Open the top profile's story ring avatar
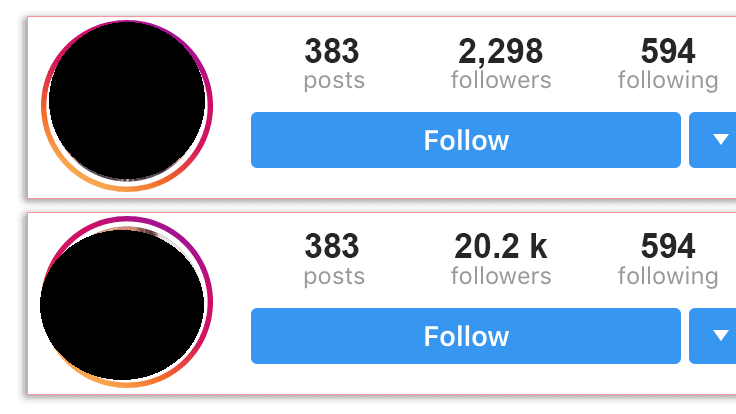Image resolution: width=736 pixels, height=414 pixels. (x=127, y=106)
